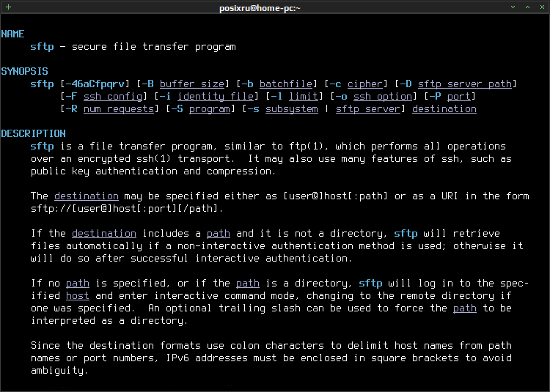Screen dimensions: 550x392
Task: Click the word IPv6 in the last paragraph
Action: click(x=177, y=358)
